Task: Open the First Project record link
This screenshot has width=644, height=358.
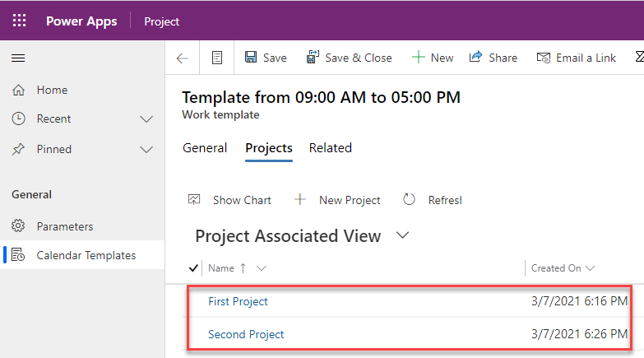Action: [x=238, y=301]
